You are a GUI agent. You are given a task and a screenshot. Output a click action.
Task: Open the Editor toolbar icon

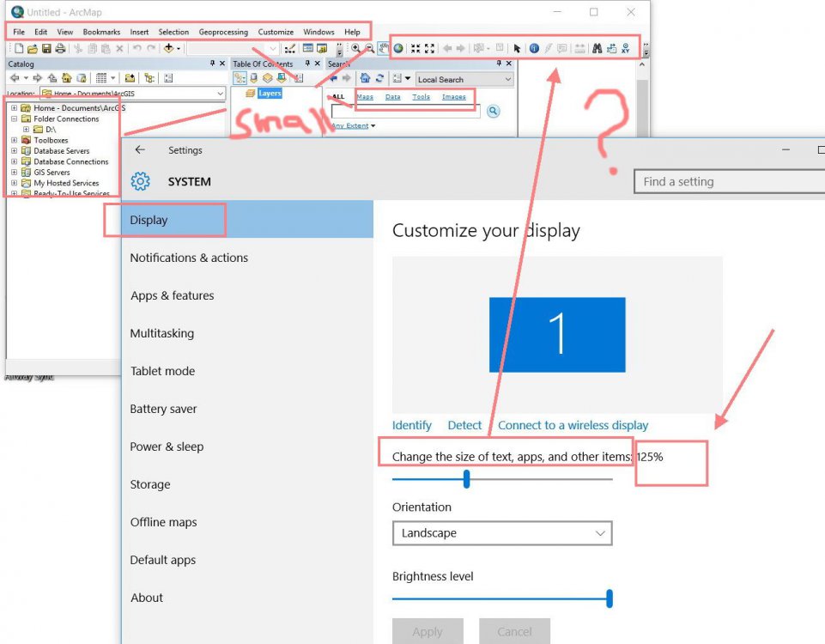[x=290, y=48]
